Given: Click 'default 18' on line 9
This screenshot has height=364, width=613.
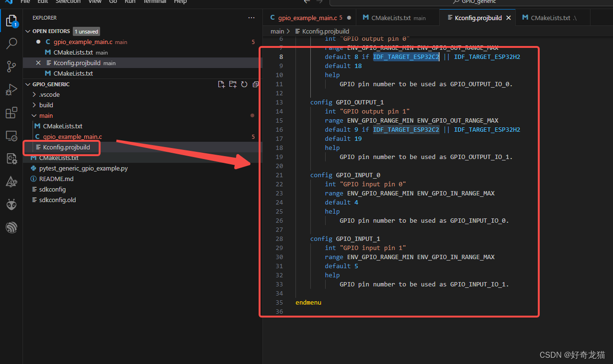Looking at the screenshot, I should tap(343, 66).
